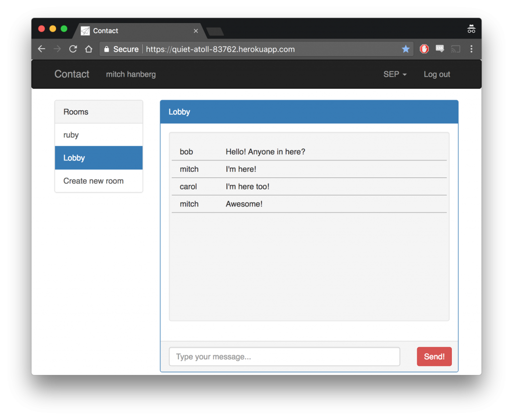
Task: Click the home icon in the toolbar
Action: [88, 49]
